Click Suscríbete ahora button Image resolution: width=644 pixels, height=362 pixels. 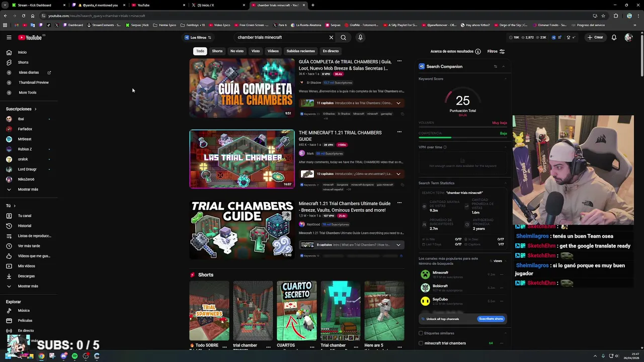[x=491, y=319]
